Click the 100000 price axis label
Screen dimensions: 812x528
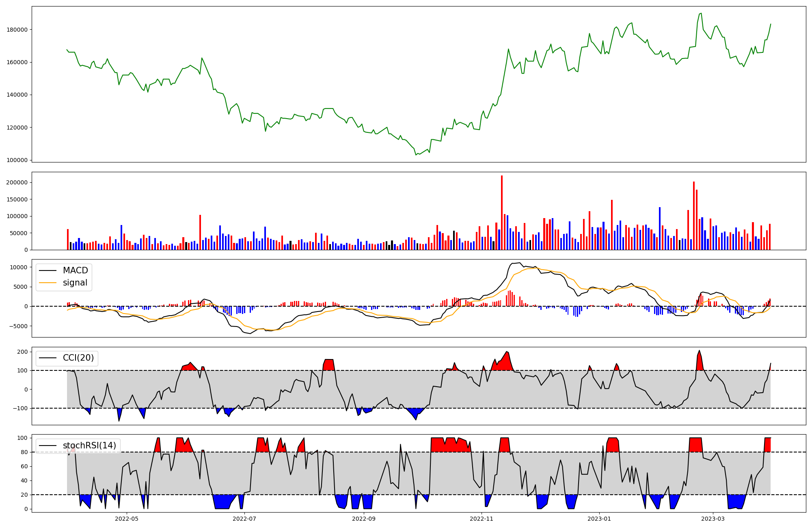pyautogui.click(x=17, y=160)
